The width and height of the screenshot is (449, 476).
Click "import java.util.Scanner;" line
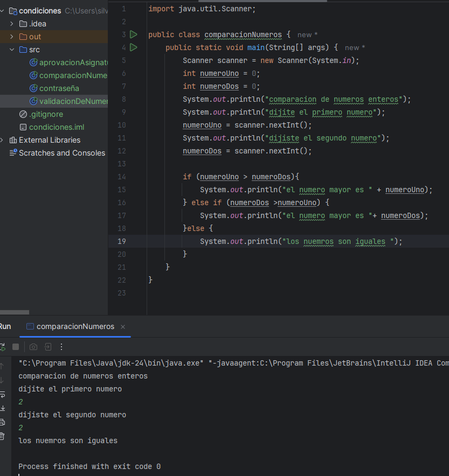pyautogui.click(x=202, y=9)
